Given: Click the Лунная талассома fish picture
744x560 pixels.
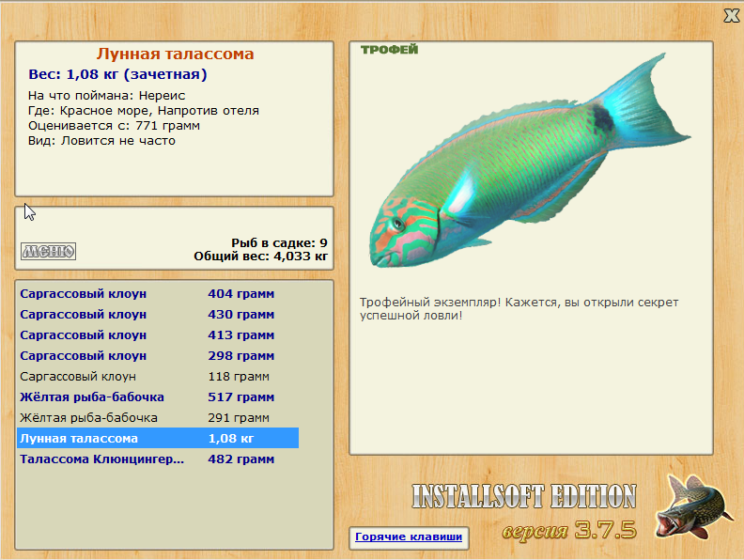Looking at the screenshot, I should point(530,162).
